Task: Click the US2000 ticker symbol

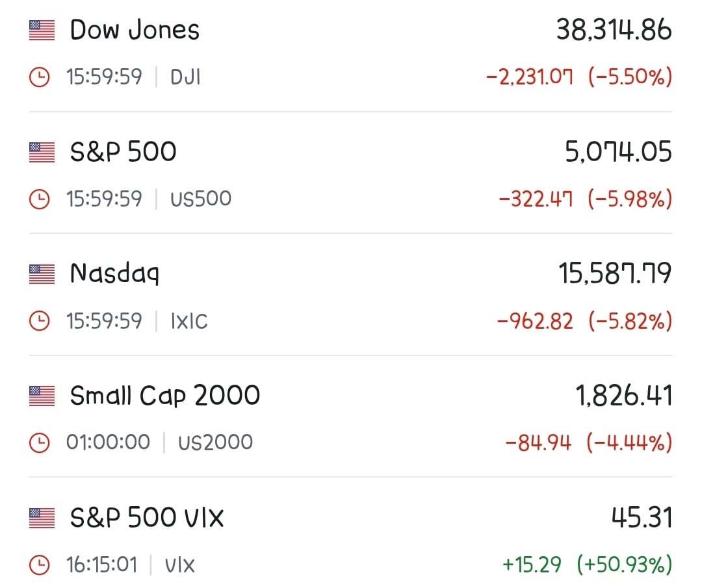Action: [215, 442]
